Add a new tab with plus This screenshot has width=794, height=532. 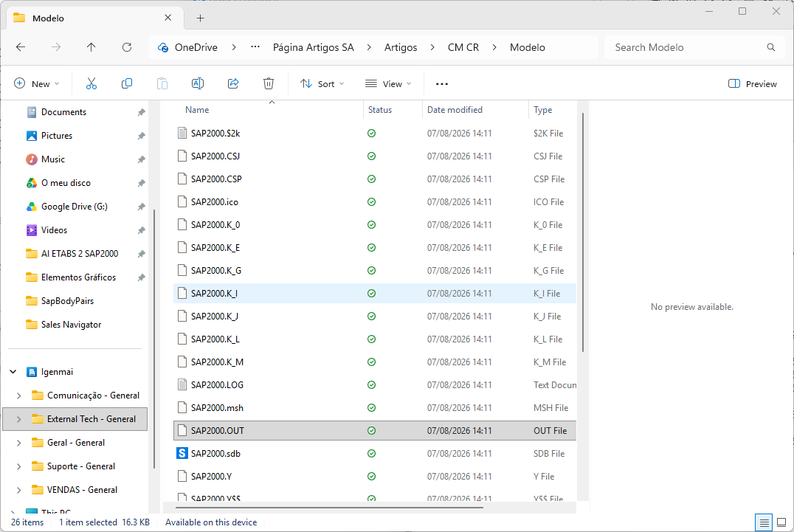click(x=201, y=18)
